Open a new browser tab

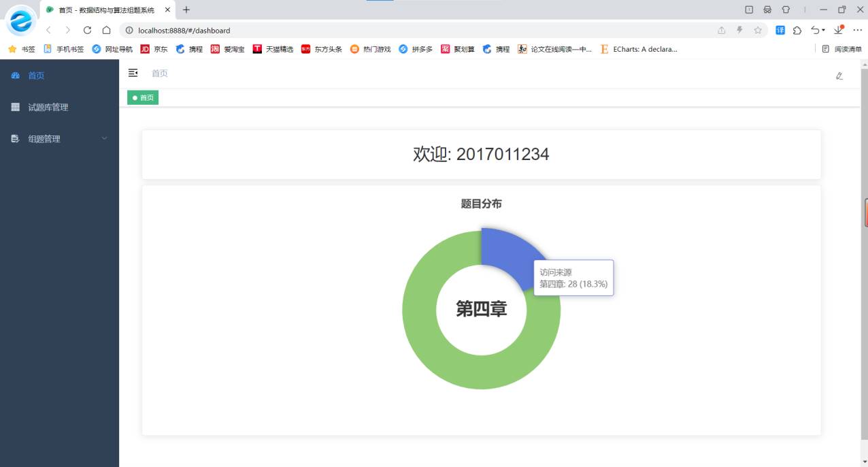[x=186, y=10]
